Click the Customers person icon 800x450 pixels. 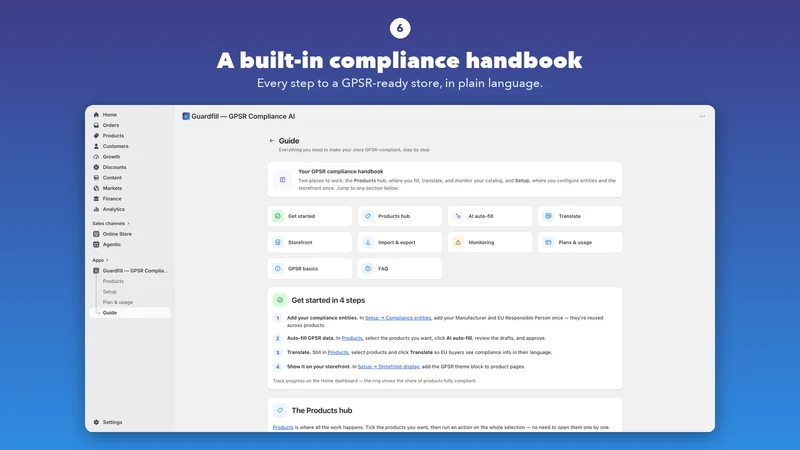coord(96,146)
